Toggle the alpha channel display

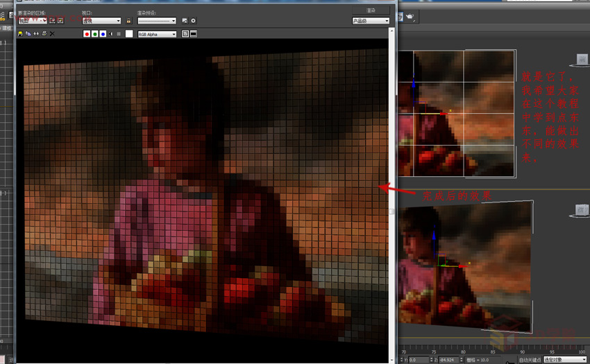tap(111, 34)
